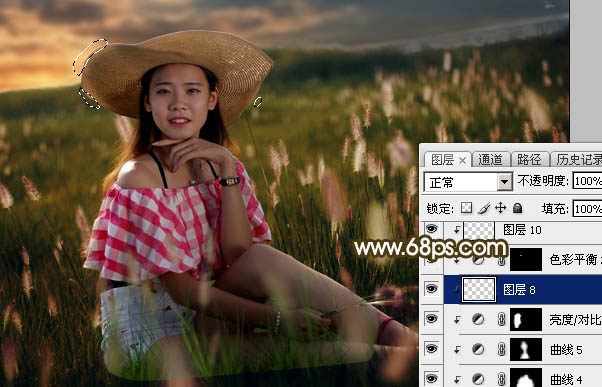Toggle lock position move icon
Screen dimensions: 602x387
[x=501, y=208]
